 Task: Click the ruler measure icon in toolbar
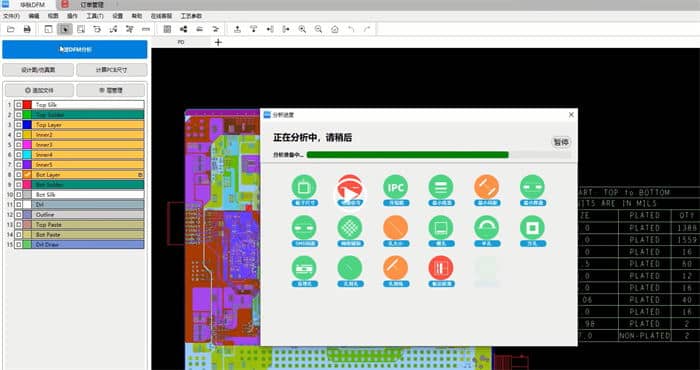pyautogui.click(x=146, y=29)
